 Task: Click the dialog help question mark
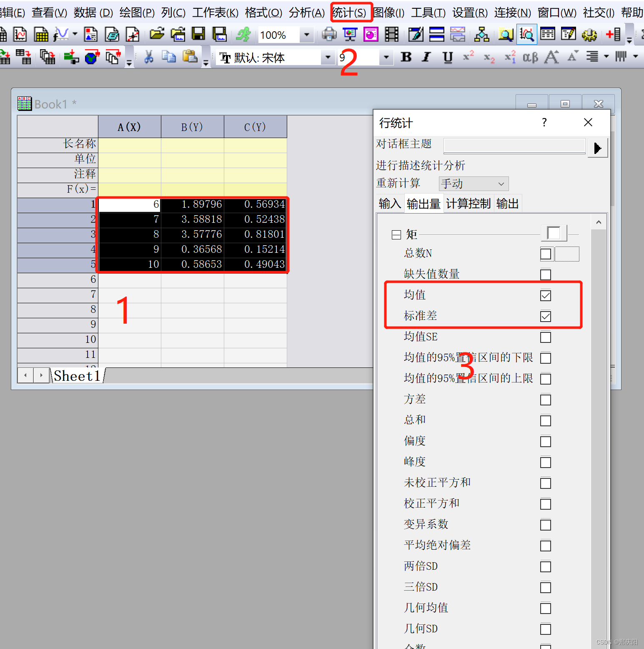tap(544, 122)
